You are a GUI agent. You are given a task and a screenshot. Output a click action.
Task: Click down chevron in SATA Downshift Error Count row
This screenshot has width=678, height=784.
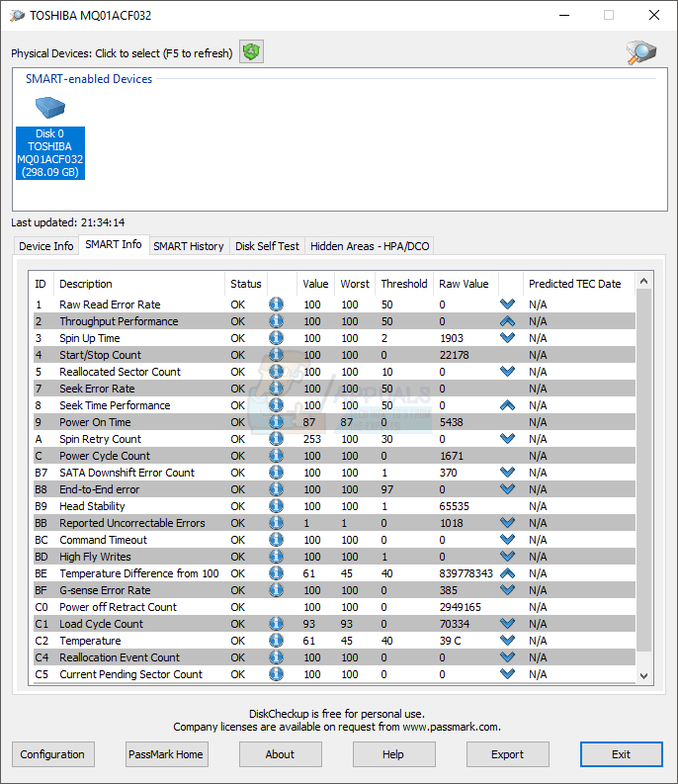(507, 473)
